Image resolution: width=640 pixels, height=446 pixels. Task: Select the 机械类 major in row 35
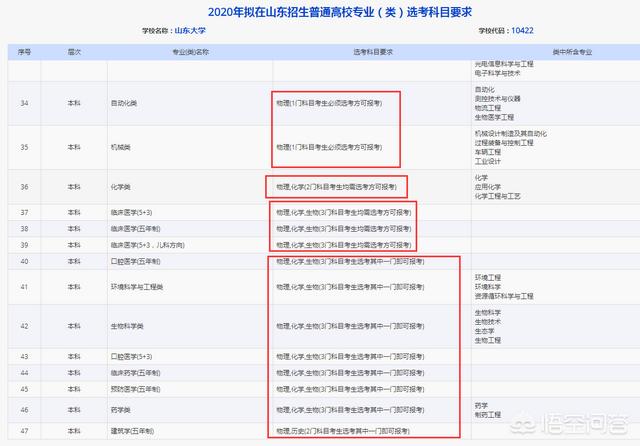click(x=121, y=146)
